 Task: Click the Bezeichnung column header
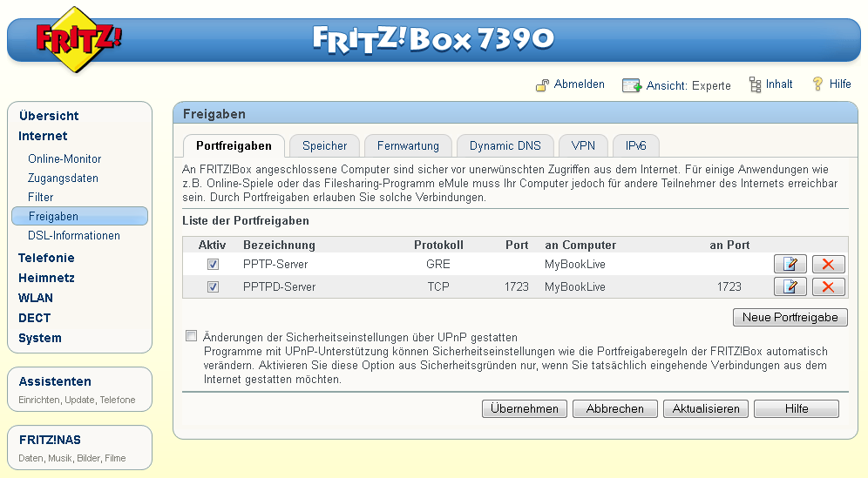tap(279, 245)
